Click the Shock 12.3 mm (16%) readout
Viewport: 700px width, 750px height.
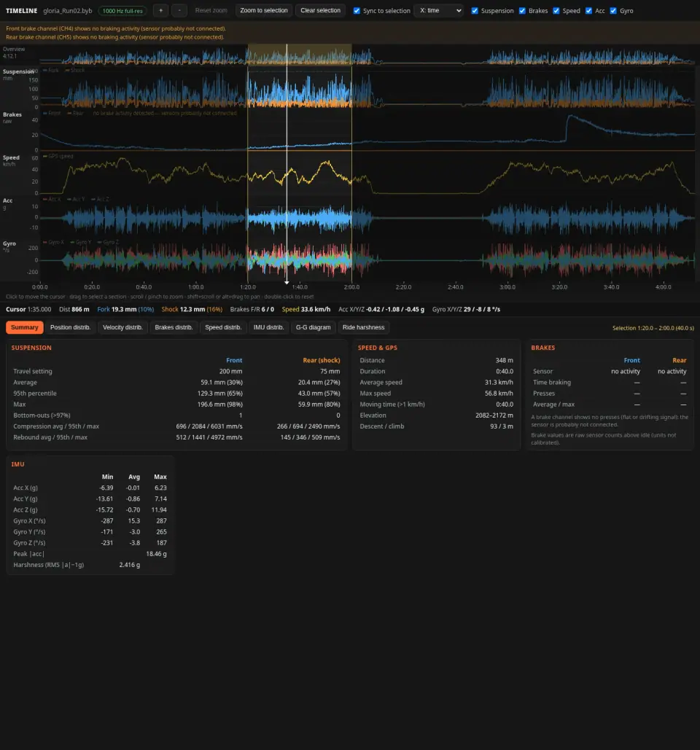point(192,310)
